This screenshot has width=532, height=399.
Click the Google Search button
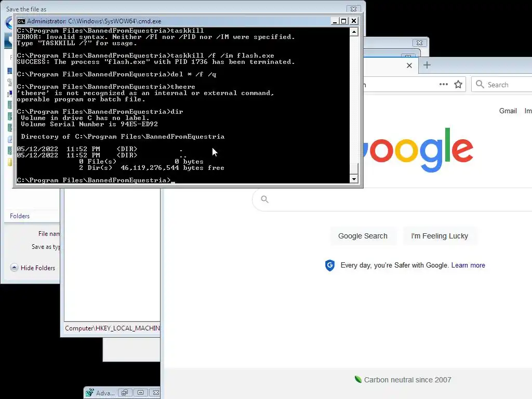point(363,236)
